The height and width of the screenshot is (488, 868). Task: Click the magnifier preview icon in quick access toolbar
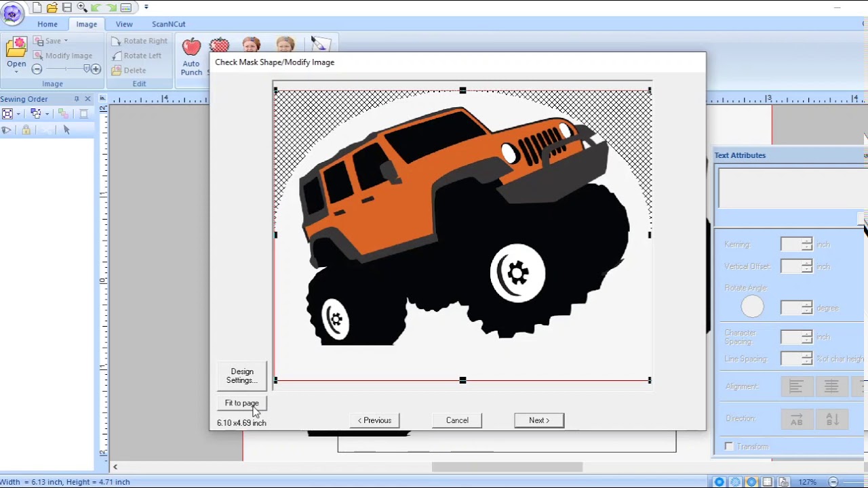(81, 7)
